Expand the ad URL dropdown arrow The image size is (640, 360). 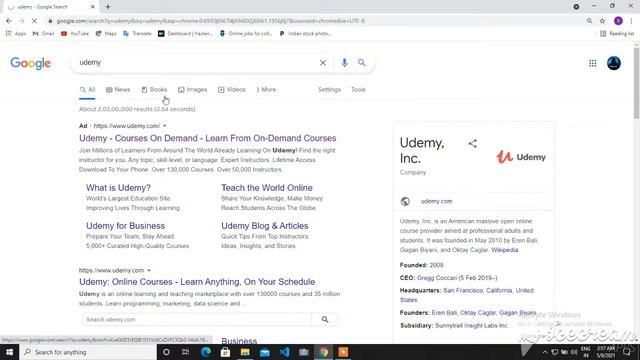[164, 126]
